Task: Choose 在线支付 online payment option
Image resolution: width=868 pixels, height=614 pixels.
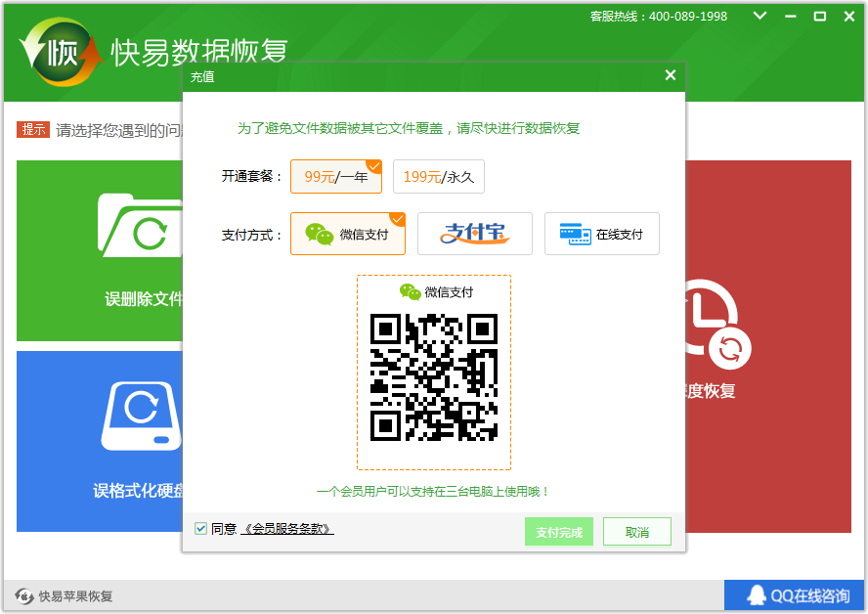Action: 602,234
